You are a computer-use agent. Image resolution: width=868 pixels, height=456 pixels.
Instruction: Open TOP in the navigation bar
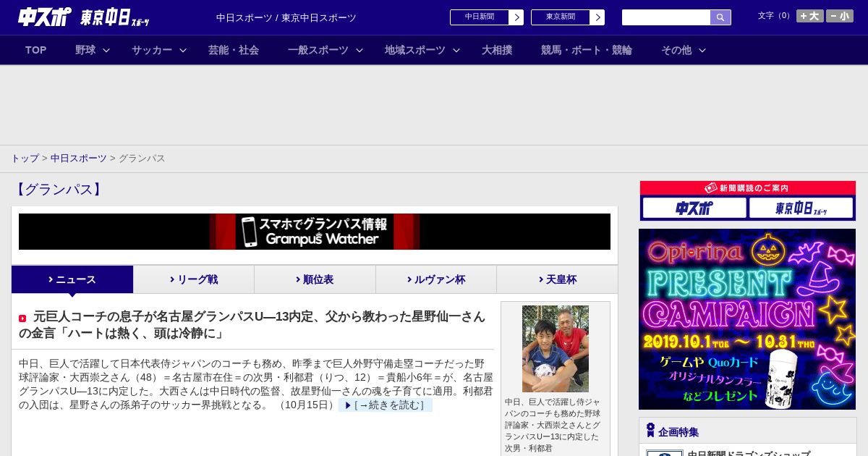point(36,50)
